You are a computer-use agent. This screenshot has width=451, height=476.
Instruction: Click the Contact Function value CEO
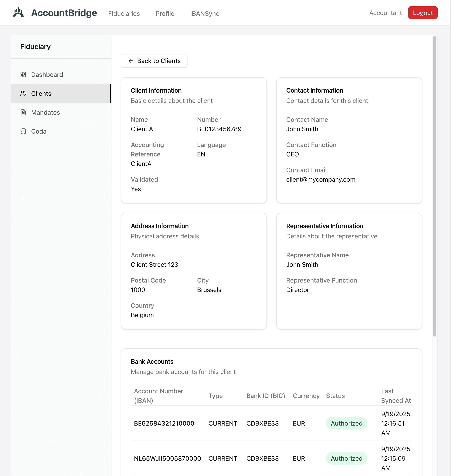tap(292, 154)
